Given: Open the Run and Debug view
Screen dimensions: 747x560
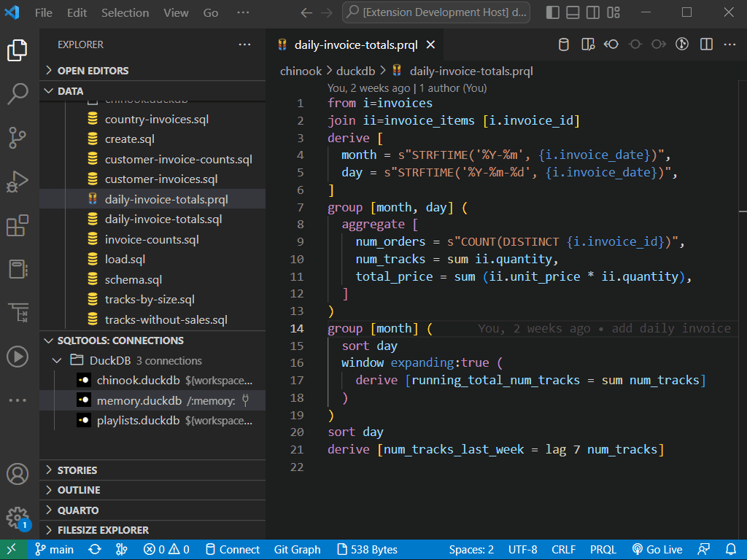Looking at the screenshot, I should [18, 182].
